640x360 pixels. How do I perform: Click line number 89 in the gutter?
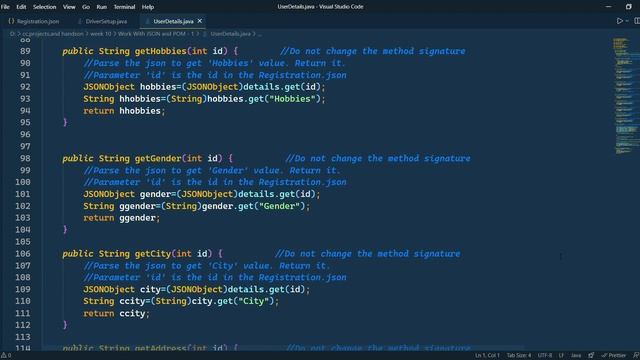pos(25,51)
